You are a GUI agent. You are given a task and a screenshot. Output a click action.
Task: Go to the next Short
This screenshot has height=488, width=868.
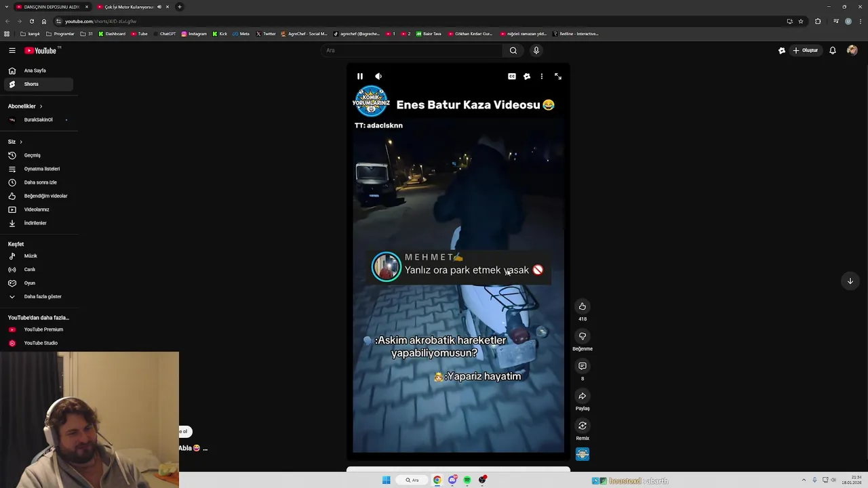(x=850, y=281)
